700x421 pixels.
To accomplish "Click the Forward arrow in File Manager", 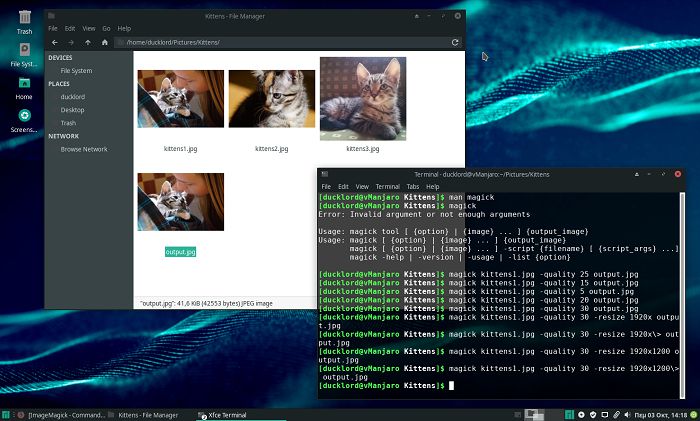I will (x=71, y=43).
